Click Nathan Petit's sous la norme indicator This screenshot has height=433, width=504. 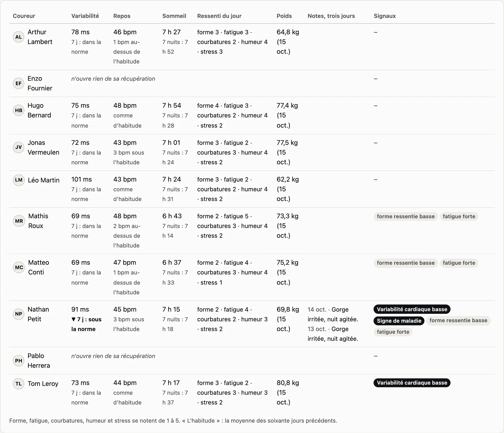pos(86,324)
